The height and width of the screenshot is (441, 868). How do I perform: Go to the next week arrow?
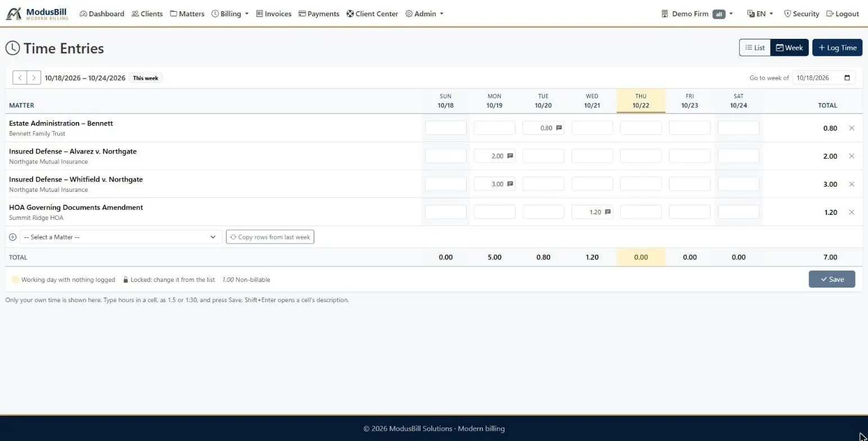tap(34, 78)
